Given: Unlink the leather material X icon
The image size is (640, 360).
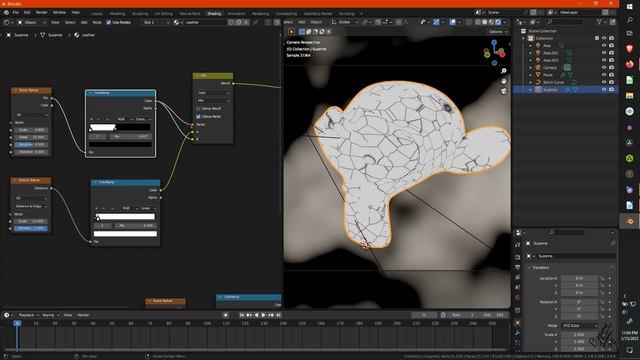Looking at the screenshot, I should 246,22.
